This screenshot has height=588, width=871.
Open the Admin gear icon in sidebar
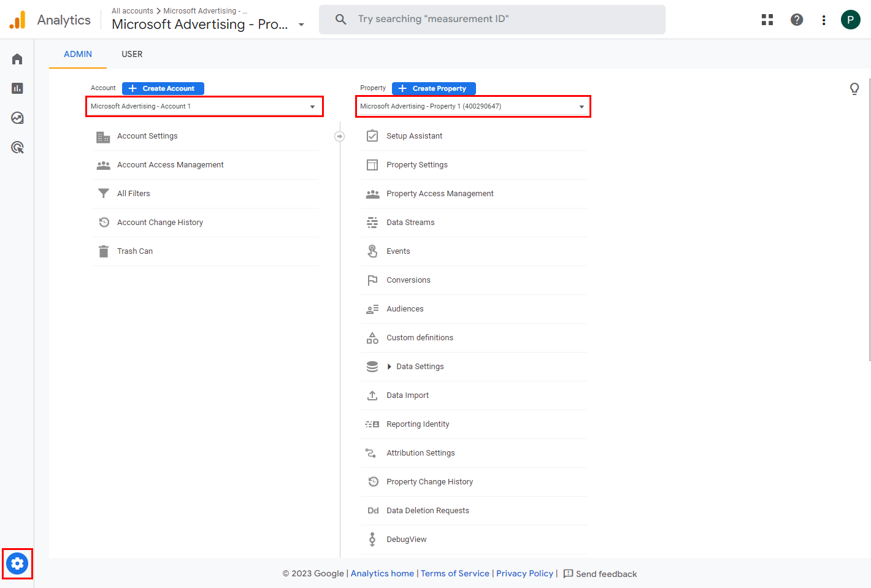pyautogui.click(x=17, y=563)
